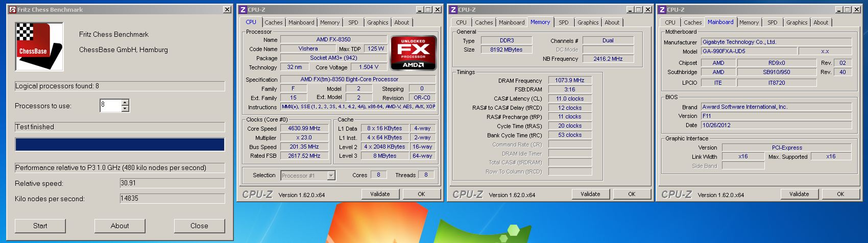Image resolution: width=868 pixels, height=243 pixels.
Task: Open SPD tab in Memory CPU-Z window
Action: click(563, 22)
